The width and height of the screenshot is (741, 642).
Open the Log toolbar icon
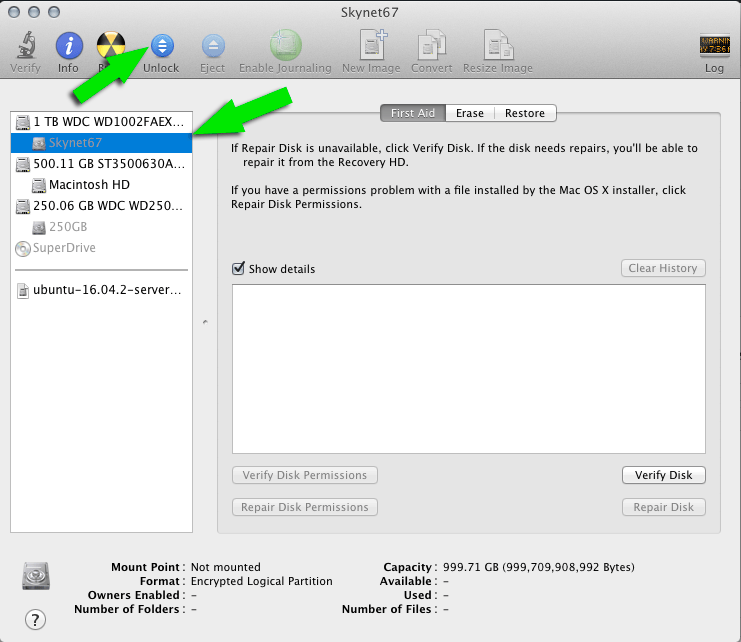[x=714, y=45]
